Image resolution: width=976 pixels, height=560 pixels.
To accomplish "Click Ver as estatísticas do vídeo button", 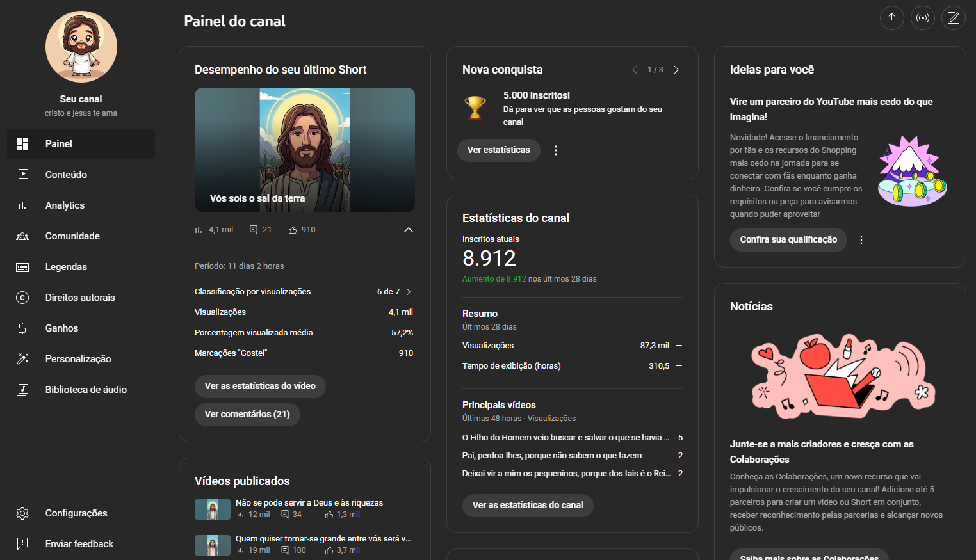I will click(x=260, y=387).
